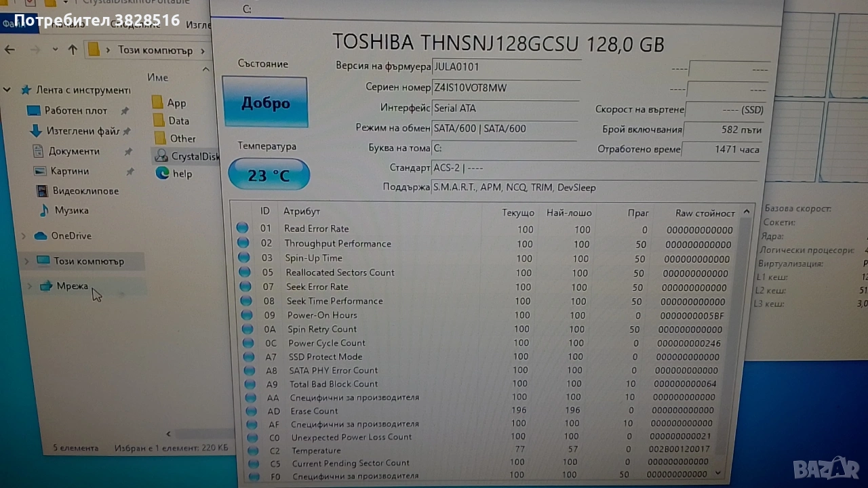Expand the Мрежа network node

(29, 286)
